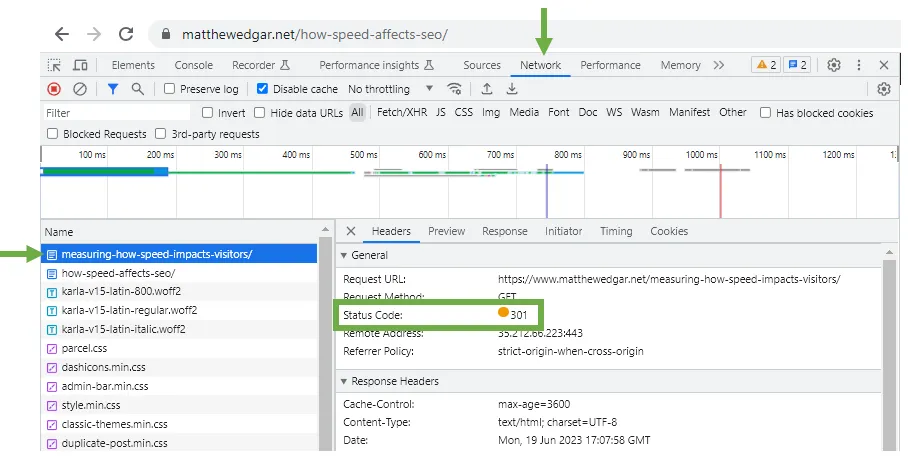Click the warnings counter badge
This screenshot has height=469, width=922.
point(766,65)
